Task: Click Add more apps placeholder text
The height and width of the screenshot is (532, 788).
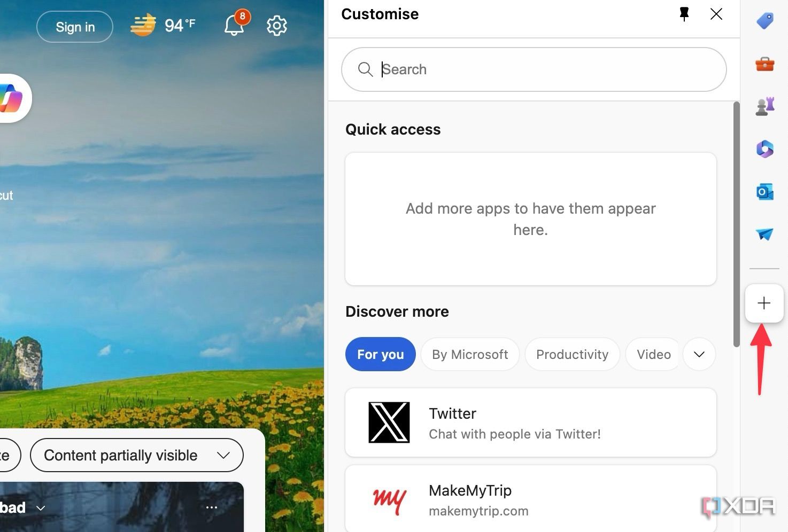Action: (530, 219)
